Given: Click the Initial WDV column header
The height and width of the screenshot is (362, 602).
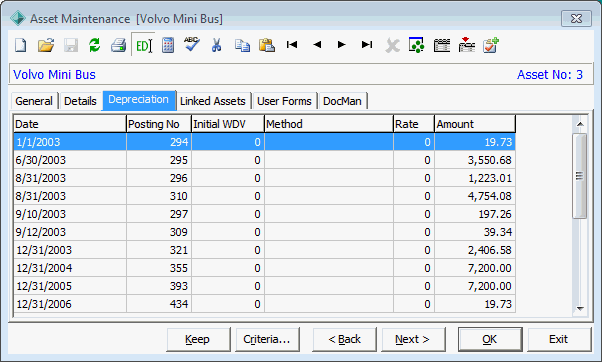Looking at the screenshot, I should coord(228,124).
